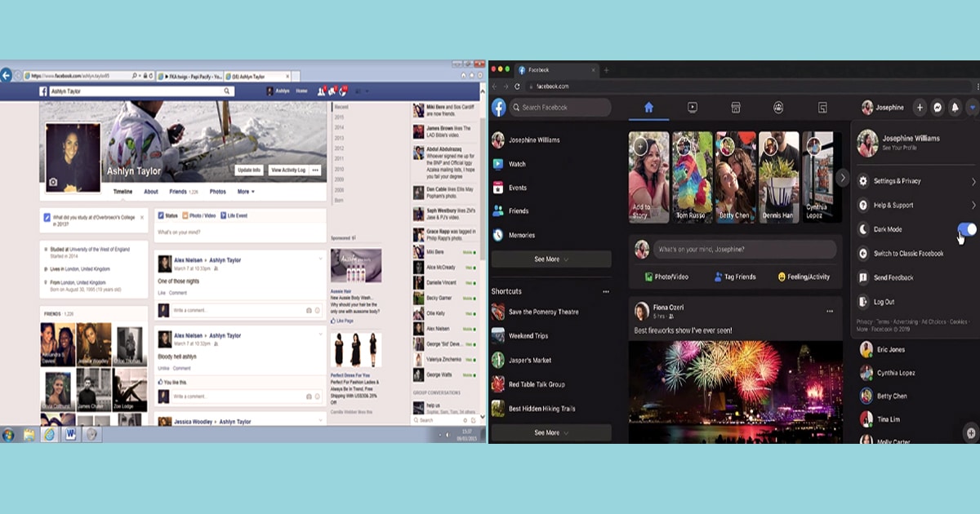Open About tab on Ashlyn's profile
The width and height of the screenshot is (980, 514).
(x=151, y=192)
